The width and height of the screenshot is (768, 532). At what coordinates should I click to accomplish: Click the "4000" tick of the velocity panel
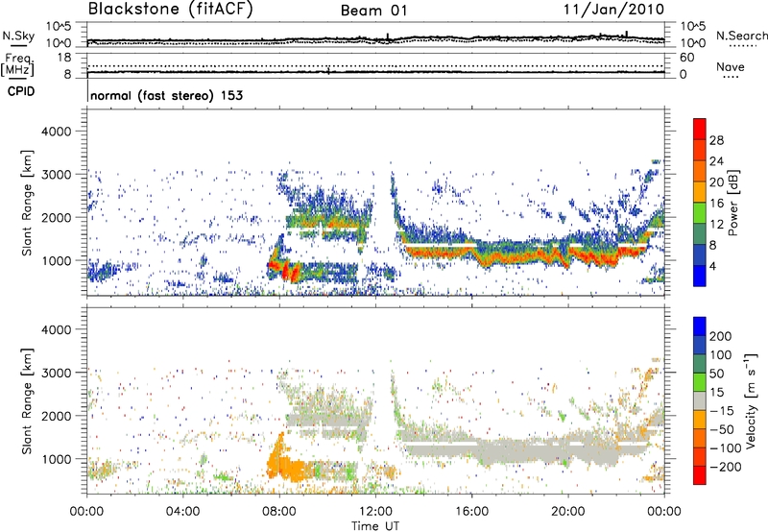point(56,329)
